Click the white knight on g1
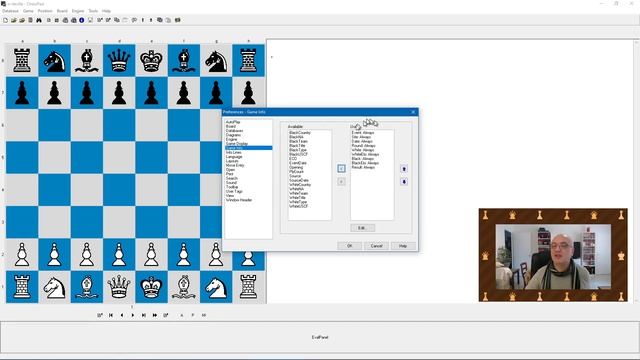This screenshot has width=640, height=360. [216, 287]
